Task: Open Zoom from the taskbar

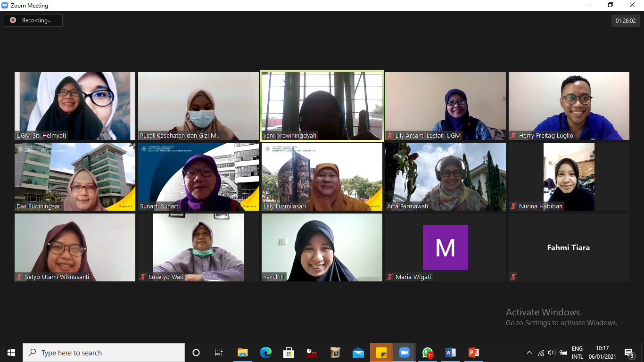Action: (x=404, y=352)
